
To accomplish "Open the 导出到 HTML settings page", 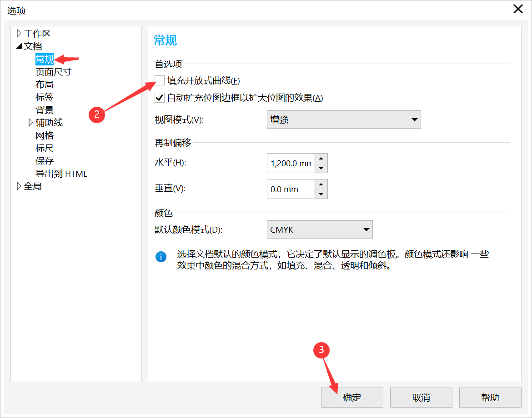I will 62,173.
